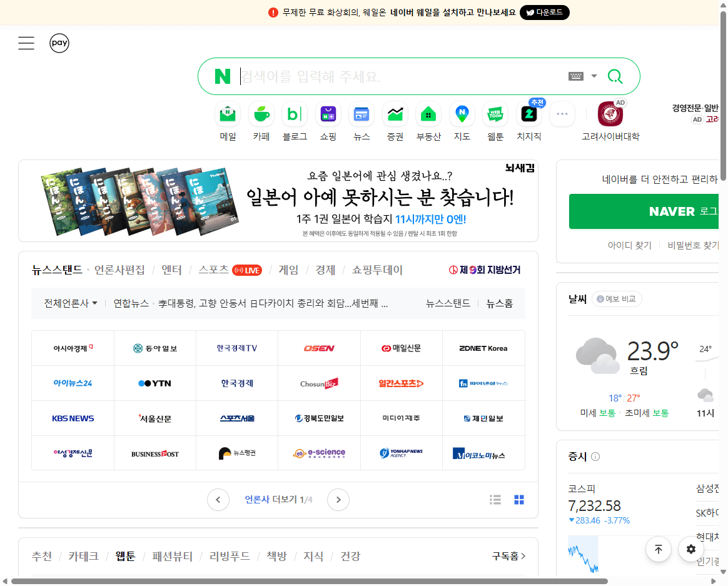
Task: Open the 코스피 index value 7,232.58
Action: [x=594, y=506]
